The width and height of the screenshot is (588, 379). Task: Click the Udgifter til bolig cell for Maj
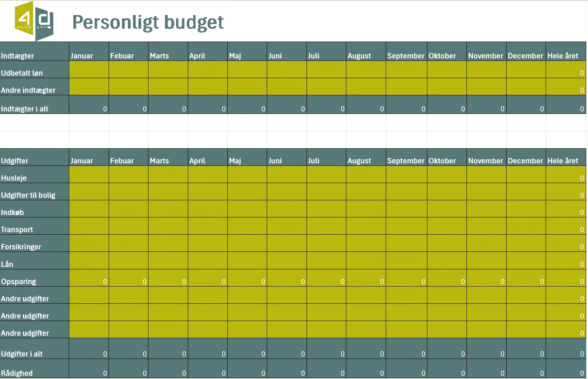click(x=247, y=192)
